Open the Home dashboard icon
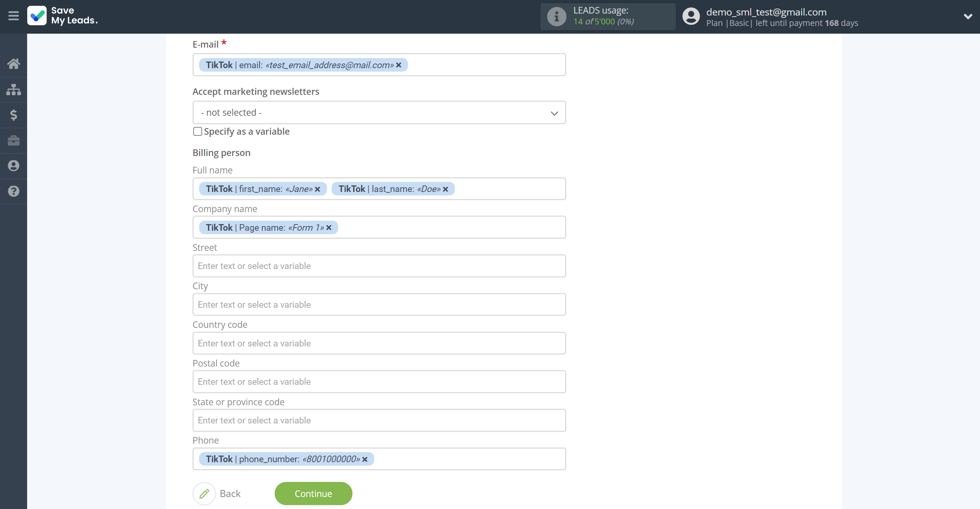The image size is (980, 509). [14, 63]
